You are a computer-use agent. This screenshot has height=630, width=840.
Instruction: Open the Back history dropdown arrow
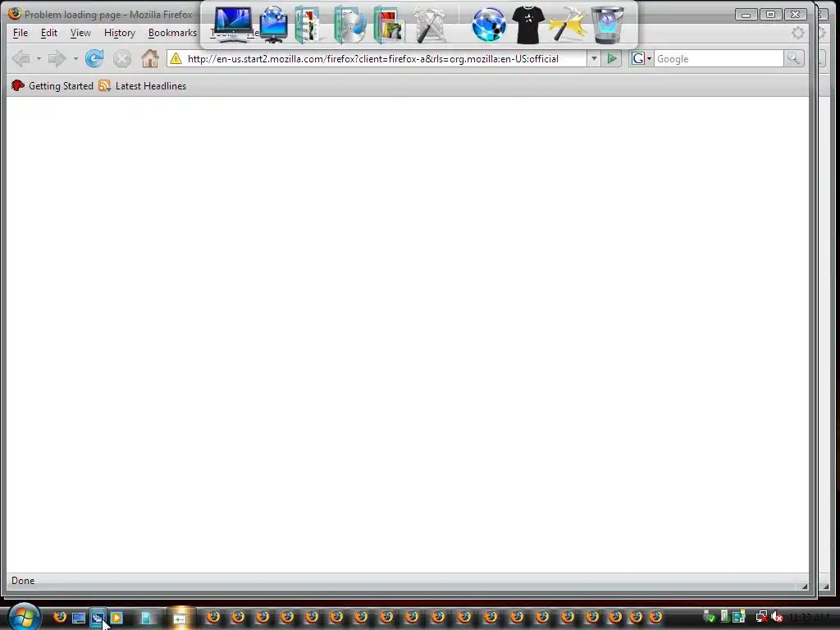pyautogui.click(x=39, y=58)
